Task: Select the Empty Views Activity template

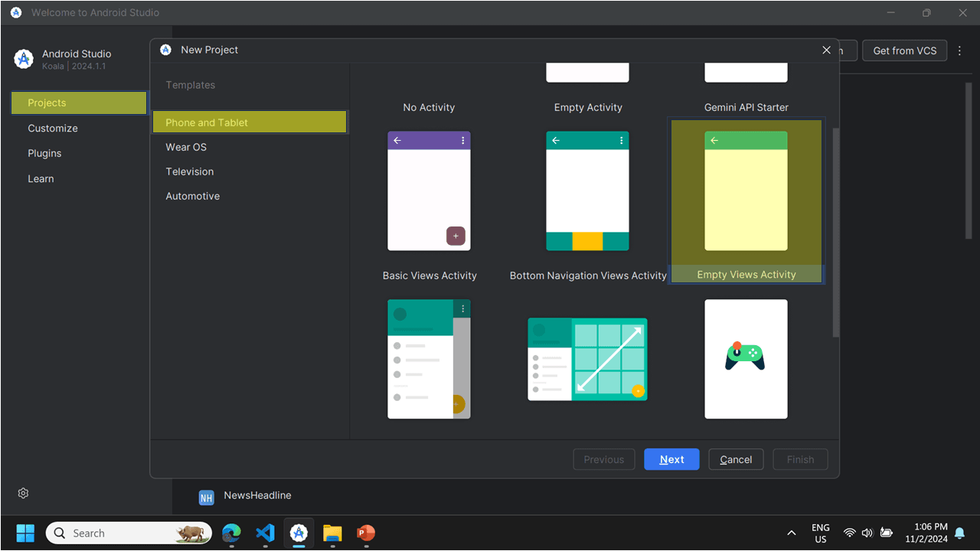Action: coord(746,201)
